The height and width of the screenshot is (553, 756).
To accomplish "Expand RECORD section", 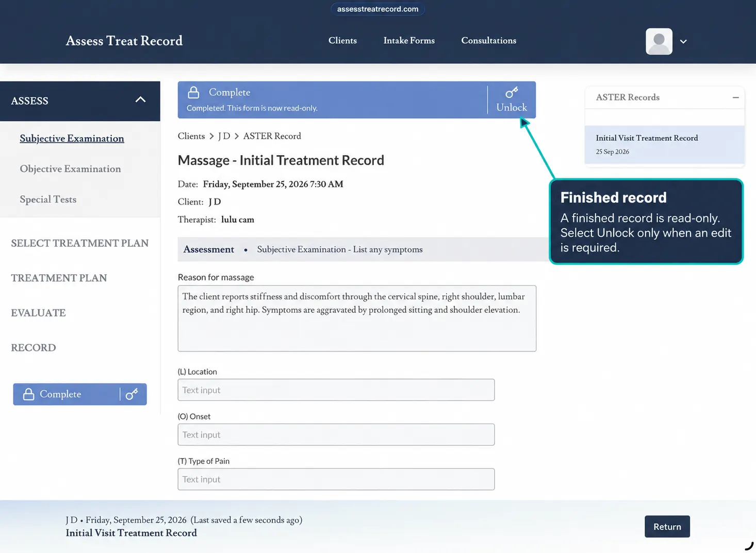I will pyautogui.click(x=34, y=348).
